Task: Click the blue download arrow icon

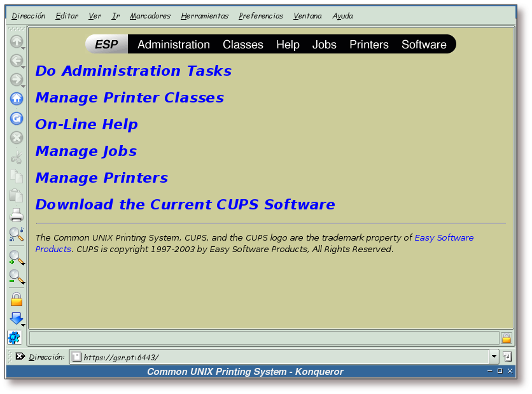Action: pyautogui.click(x=17, y=318)
